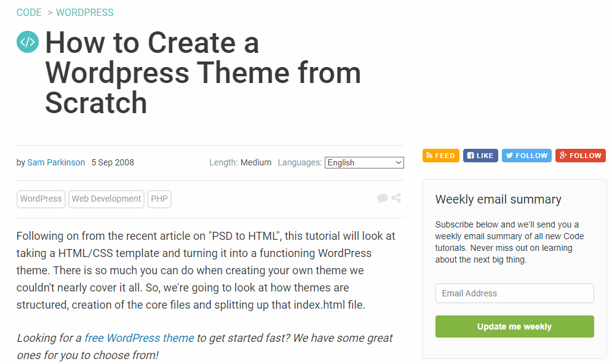Click the "Weekly email summary" heading
Image resolution: width=612 pixels, height=364 pixels.
point(498,199)
